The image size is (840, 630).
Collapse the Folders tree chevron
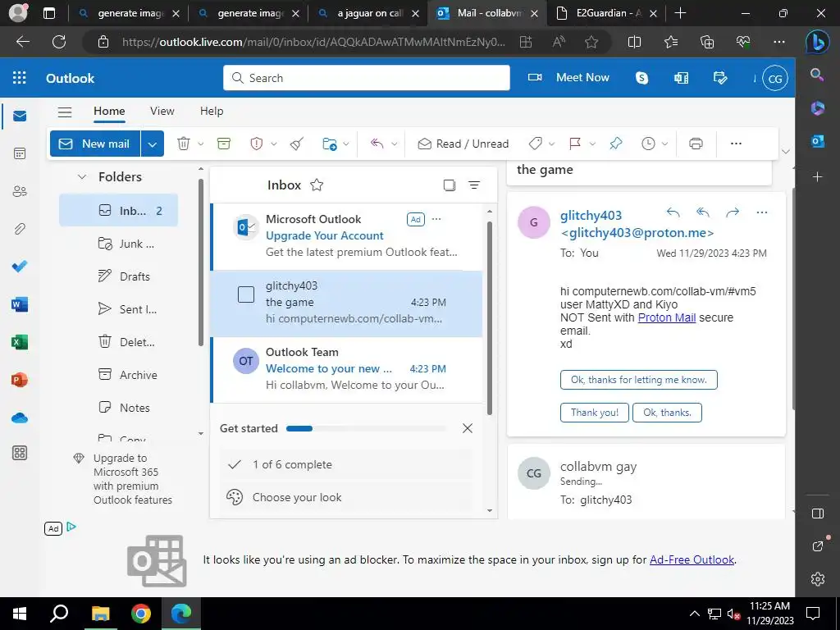pos(82,177)
